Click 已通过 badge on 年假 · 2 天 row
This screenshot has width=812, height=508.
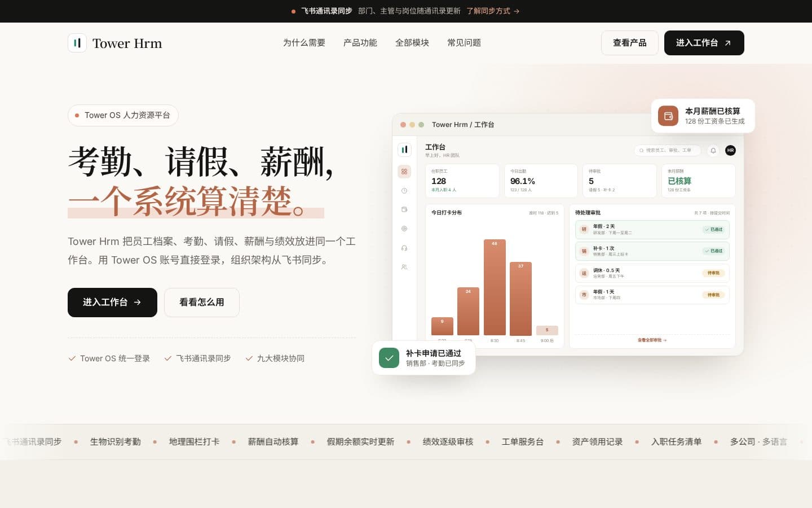(714, 230)
